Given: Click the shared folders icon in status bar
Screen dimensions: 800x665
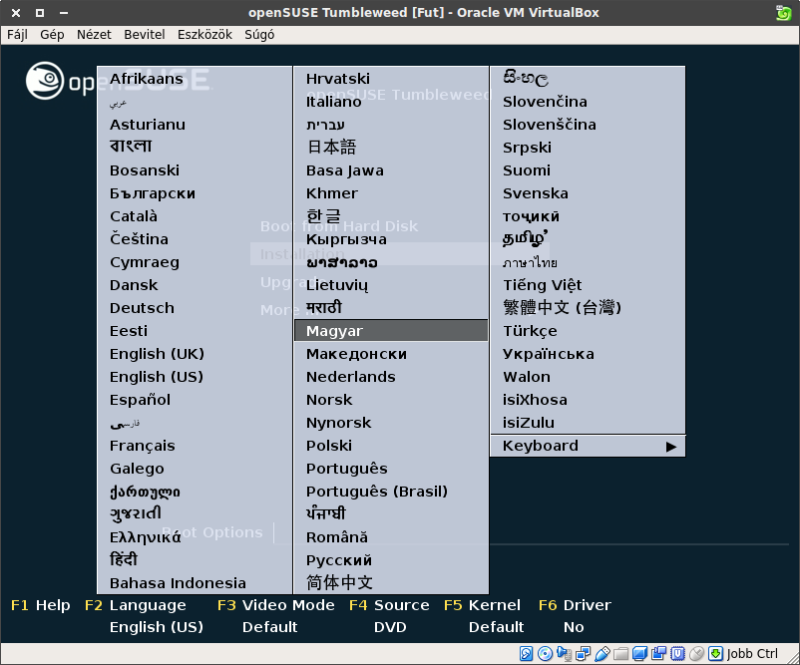Looking at the screenshot, I should (621, 653).
